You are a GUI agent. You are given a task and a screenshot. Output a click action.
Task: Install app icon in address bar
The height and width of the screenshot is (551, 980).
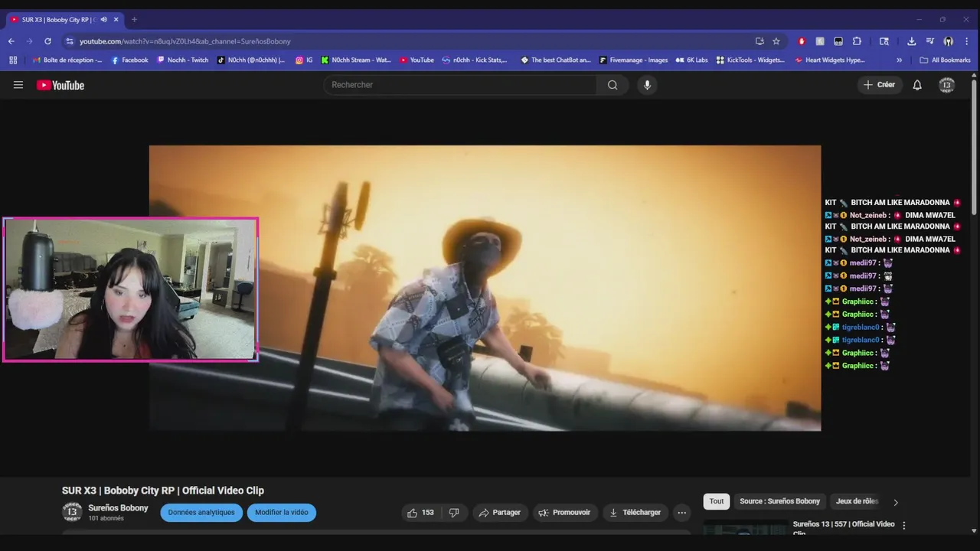point(759,41)
